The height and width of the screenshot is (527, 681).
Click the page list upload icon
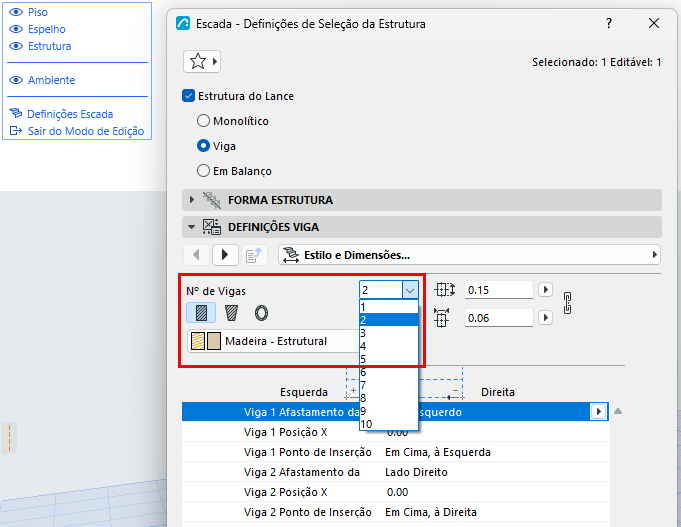[x=254, y=255]
